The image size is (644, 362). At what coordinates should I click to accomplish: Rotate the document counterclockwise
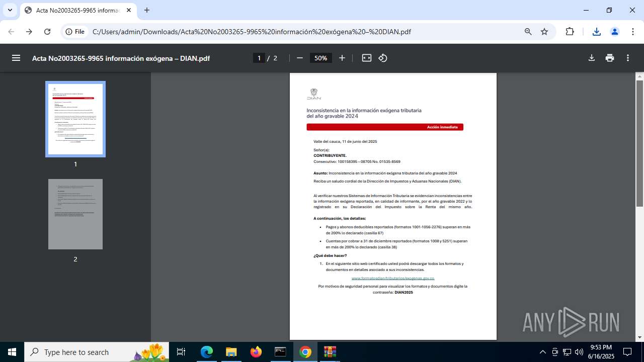click(x=383, y=58)
